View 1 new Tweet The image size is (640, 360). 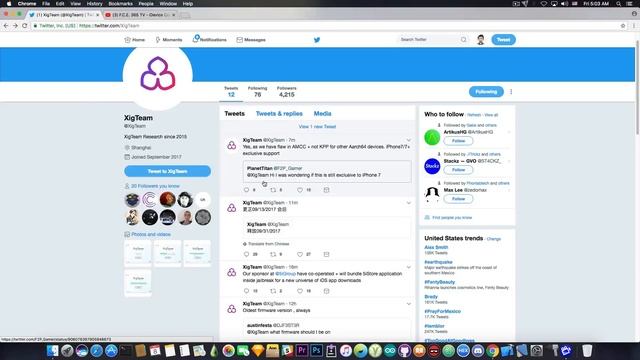pyautogui.click(x=317, y=127)
